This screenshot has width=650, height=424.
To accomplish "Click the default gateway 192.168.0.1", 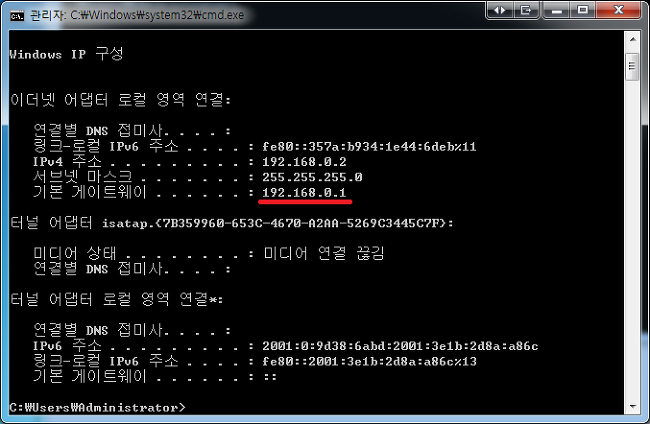I will click(x=304, y=193).
